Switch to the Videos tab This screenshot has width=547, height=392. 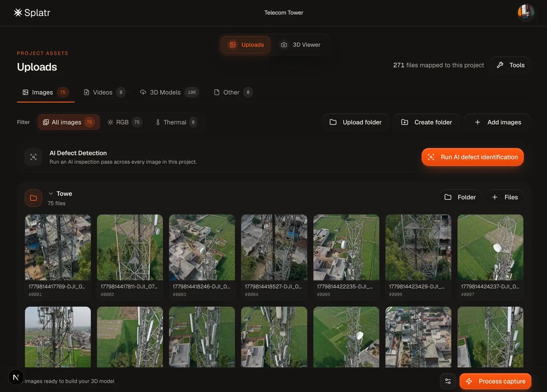104,93
